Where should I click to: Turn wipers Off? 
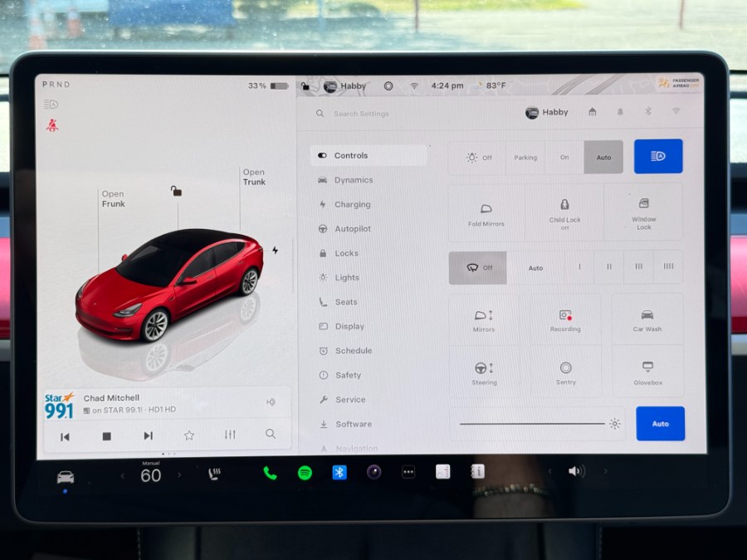pos(478,268)
